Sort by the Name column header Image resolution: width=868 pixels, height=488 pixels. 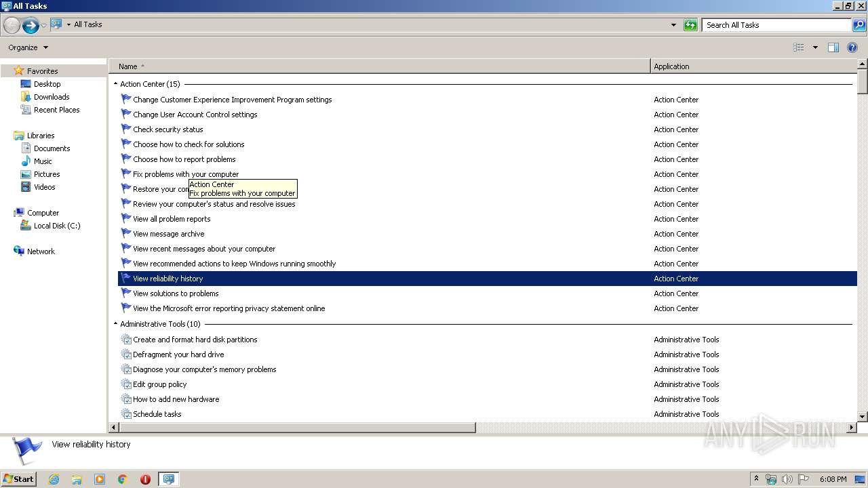click(x=379, y=66)
